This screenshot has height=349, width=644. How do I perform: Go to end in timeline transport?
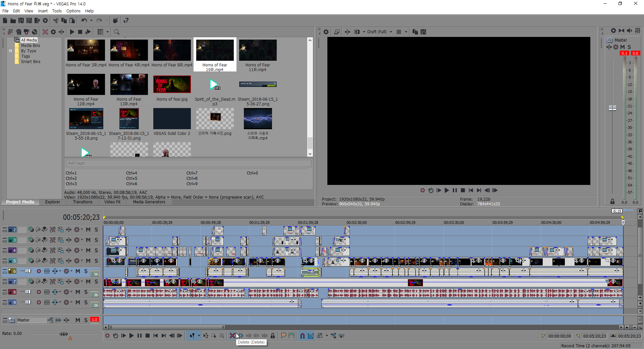pyautogui.click(x=164, y=336)
